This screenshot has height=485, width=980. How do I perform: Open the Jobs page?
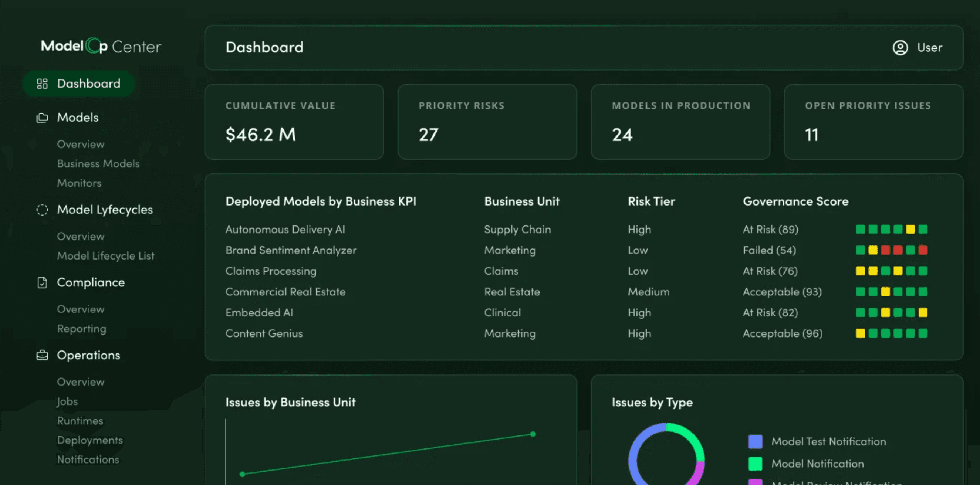point(67,402)
